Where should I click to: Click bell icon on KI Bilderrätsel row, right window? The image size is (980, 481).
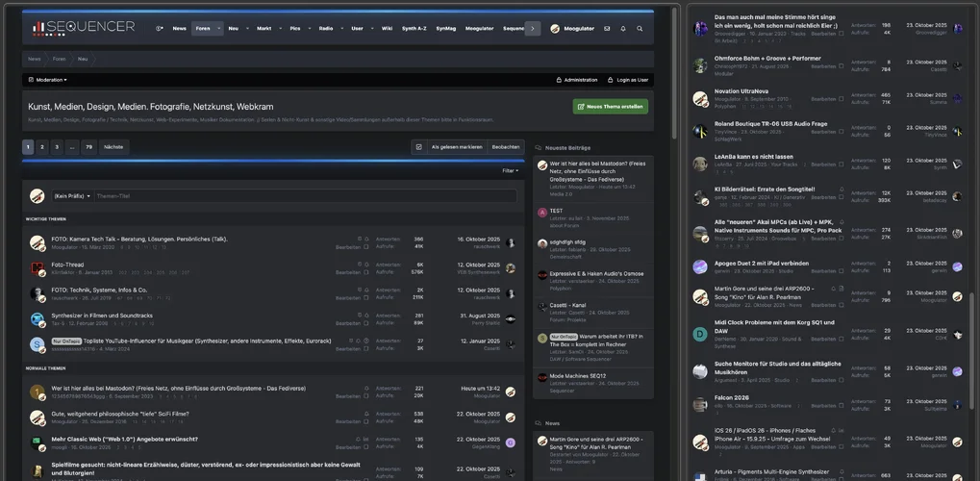[x=842, y=189]
